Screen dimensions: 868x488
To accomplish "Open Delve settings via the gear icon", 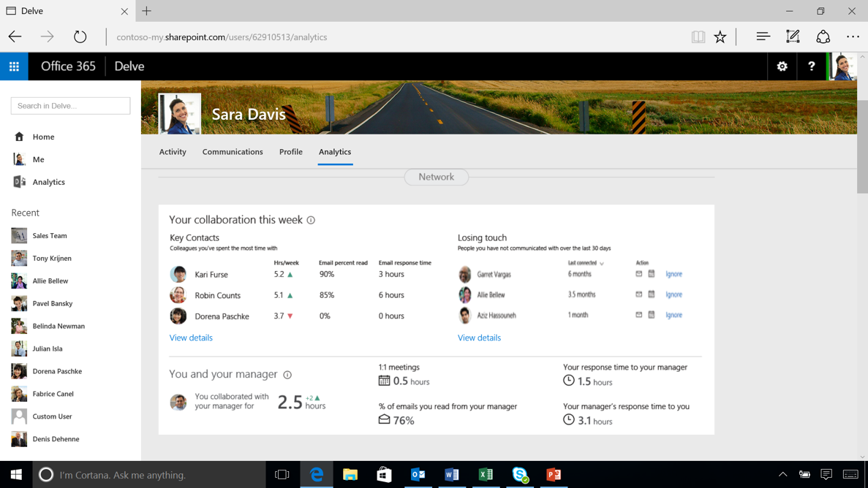I will click(x=781, y=66).
